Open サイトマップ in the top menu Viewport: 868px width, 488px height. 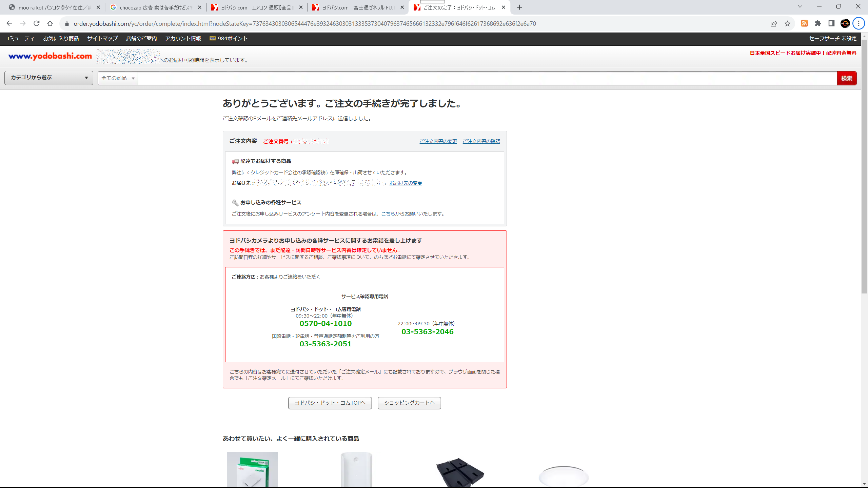point(102,39)
